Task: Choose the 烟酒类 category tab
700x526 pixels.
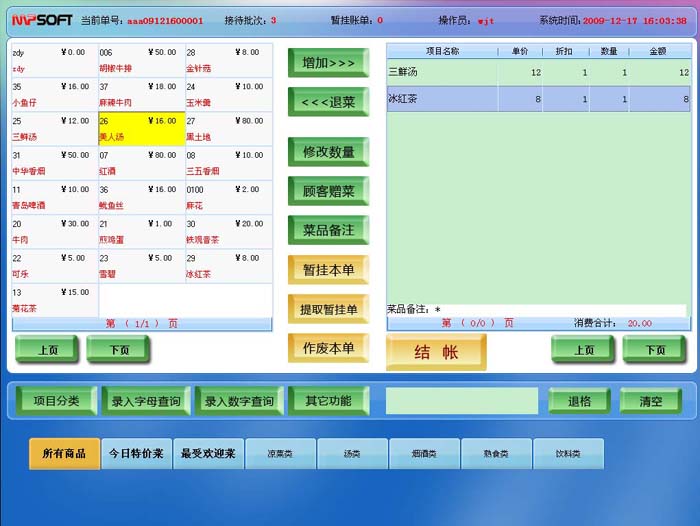Action: tap(424, 454)
